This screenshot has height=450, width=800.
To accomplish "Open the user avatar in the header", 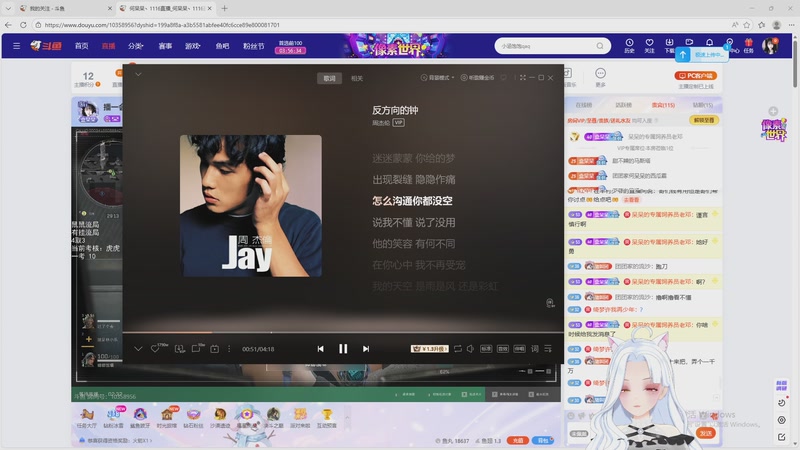I will click(x=769, y=46).
